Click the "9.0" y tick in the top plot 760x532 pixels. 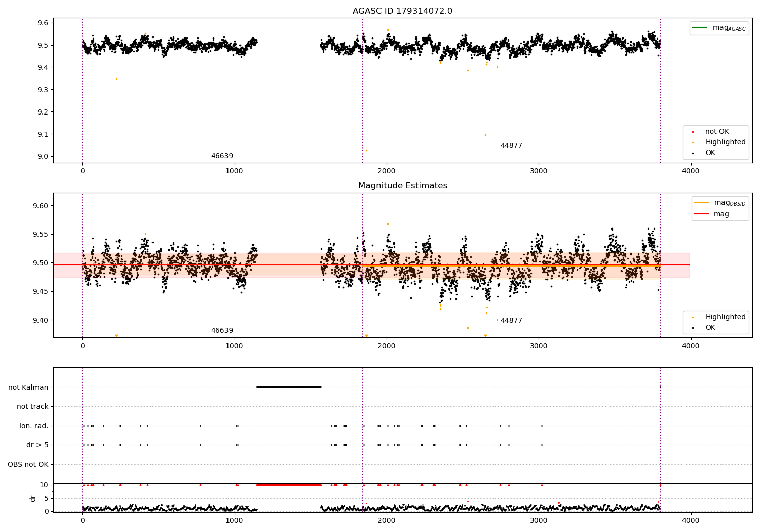tap(43, 157)
